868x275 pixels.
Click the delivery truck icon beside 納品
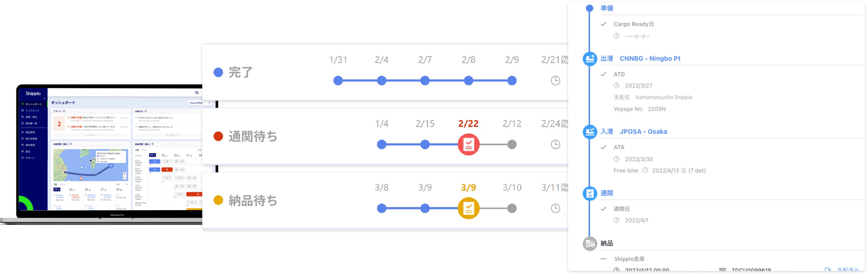click(590, 243)
